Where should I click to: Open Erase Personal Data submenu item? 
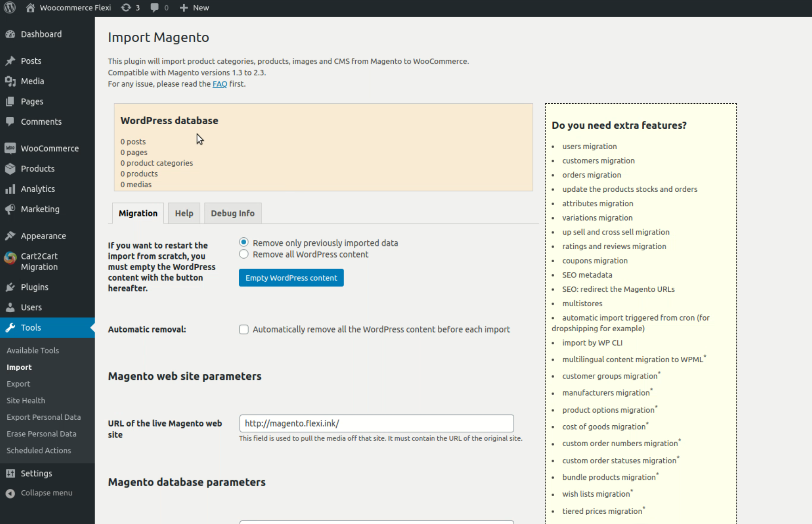click(x=41, y=434)
